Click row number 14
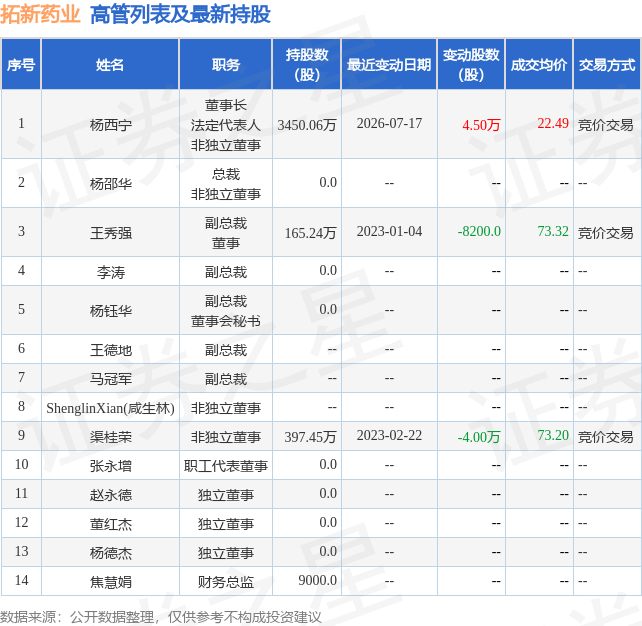Screen dimensions: 642x626 click(x=21, y=580)
